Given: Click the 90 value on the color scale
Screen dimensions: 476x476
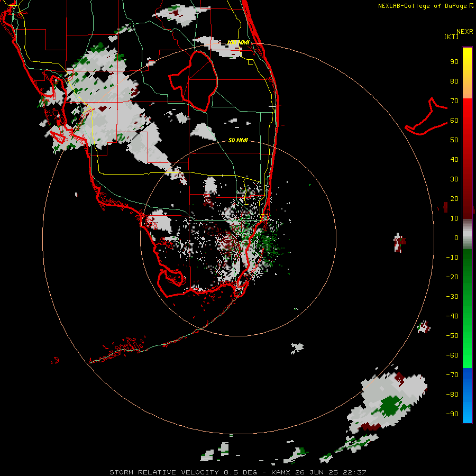Looking at the screenshot, I should (x=454, y=62).
